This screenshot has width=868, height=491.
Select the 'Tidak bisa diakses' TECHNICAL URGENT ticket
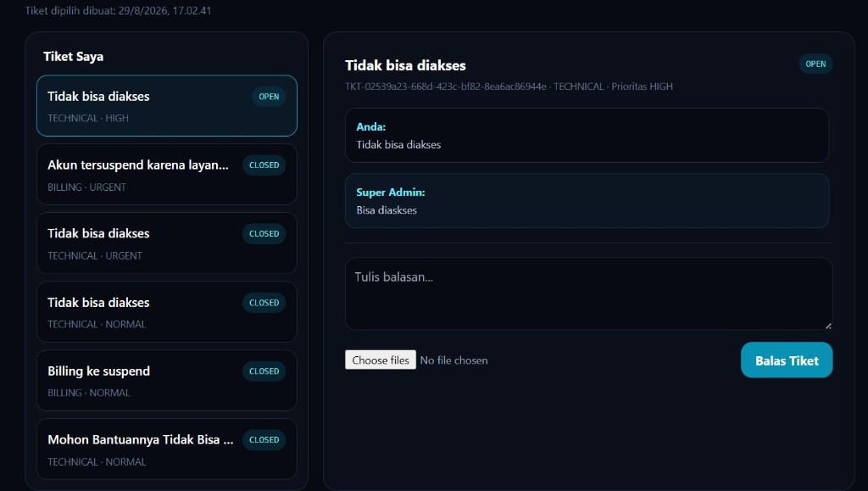point(167,243)
